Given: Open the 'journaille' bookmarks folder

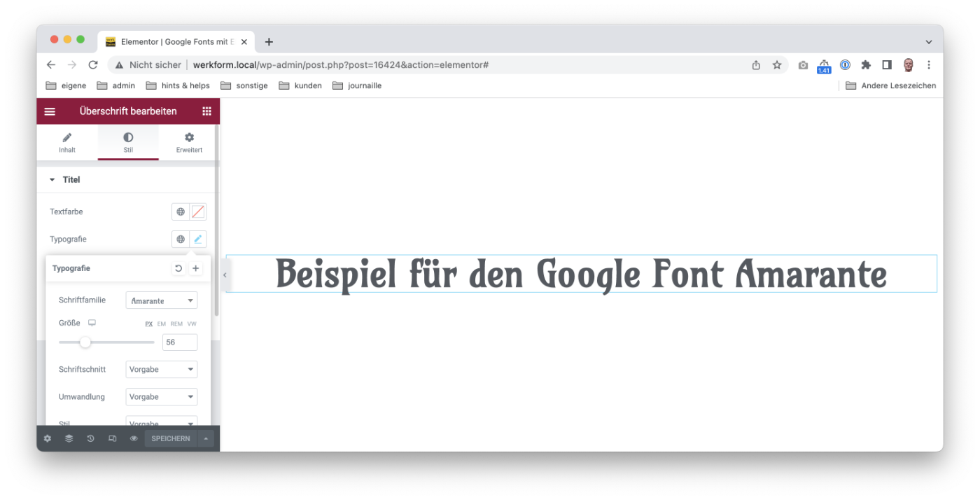Looking at the screenshot, I should coord(357,85).
